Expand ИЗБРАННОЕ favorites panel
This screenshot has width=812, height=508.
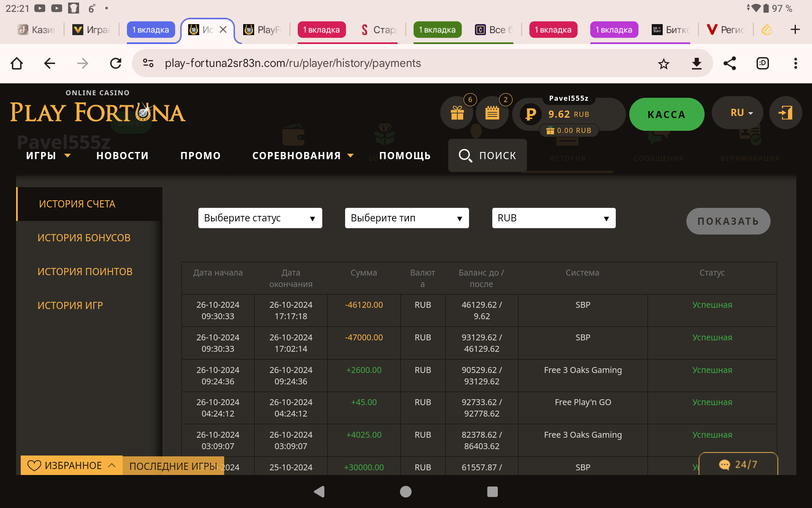pyautogui.click(x=71, y=465)
